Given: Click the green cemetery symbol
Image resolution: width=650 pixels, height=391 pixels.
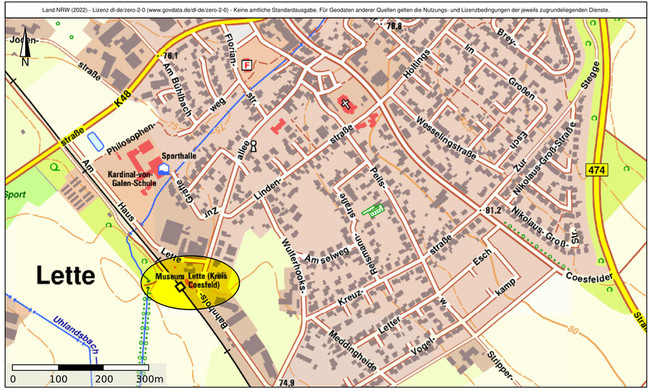Looking at the screenshot, I should [x=373, y=210].
